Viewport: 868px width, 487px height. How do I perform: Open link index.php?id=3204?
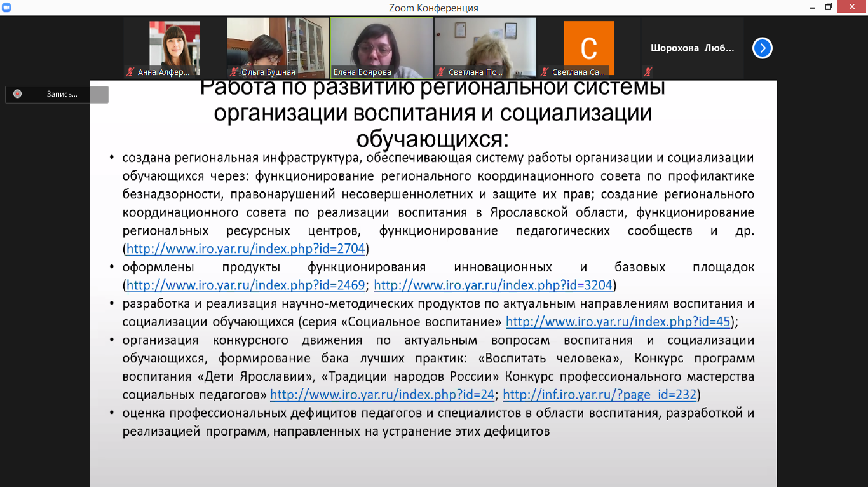click(493, 285)
